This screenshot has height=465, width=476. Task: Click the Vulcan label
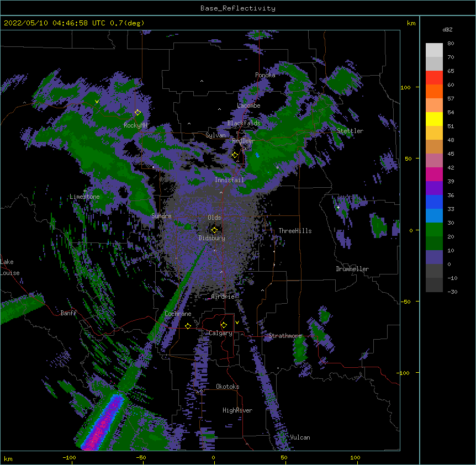click(x=300, y=437)
